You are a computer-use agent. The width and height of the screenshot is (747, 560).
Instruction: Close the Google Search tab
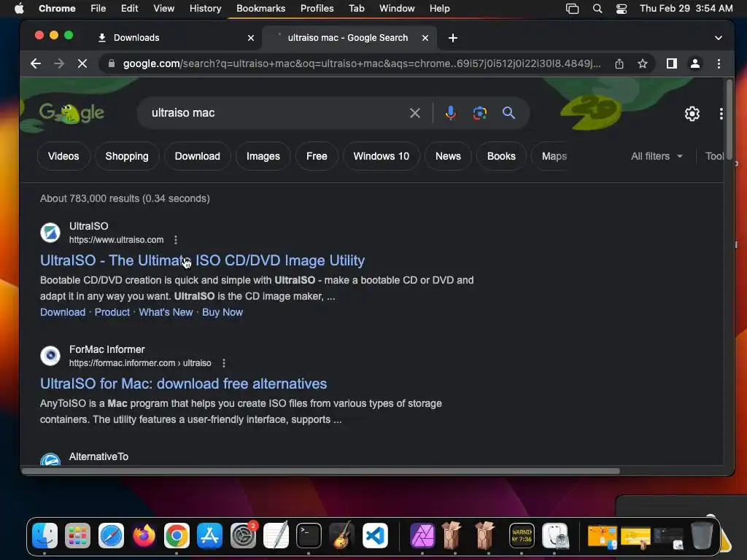coord(425,38)
